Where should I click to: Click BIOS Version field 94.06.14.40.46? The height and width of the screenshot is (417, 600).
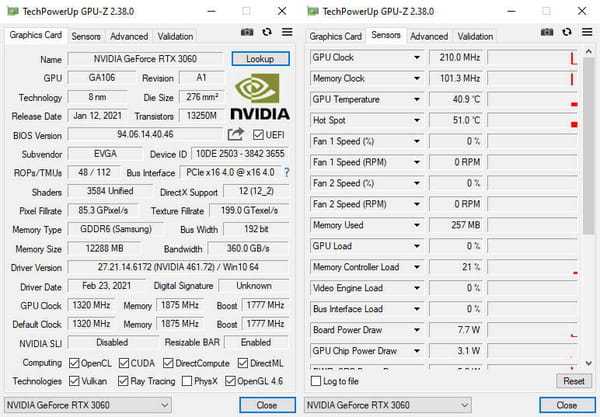coord(145,134)
